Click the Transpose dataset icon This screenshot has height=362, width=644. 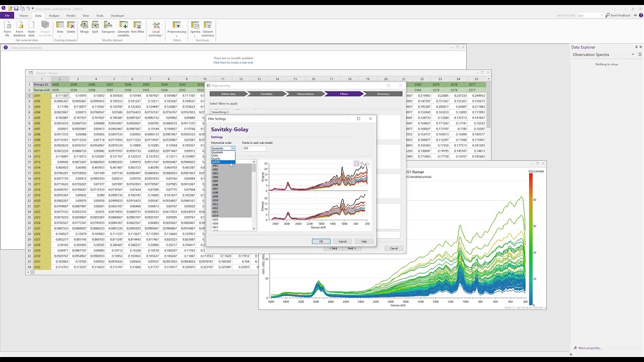[108, 28]
